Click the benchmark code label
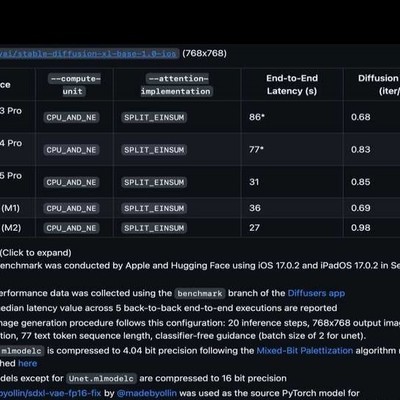The image size is (400, 400). point(200,293)
